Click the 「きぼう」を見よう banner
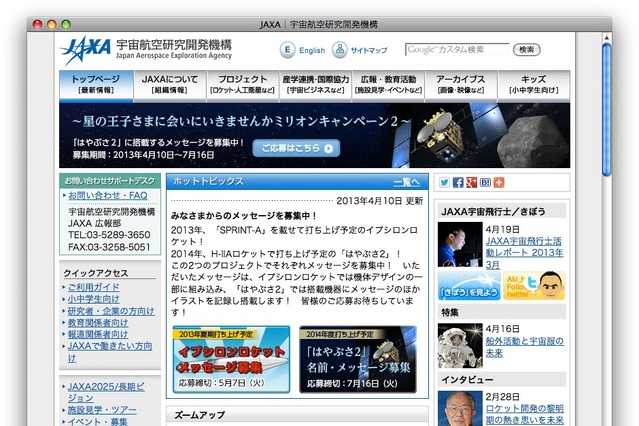This screenshot has width=639, height=426. (469, 286)
